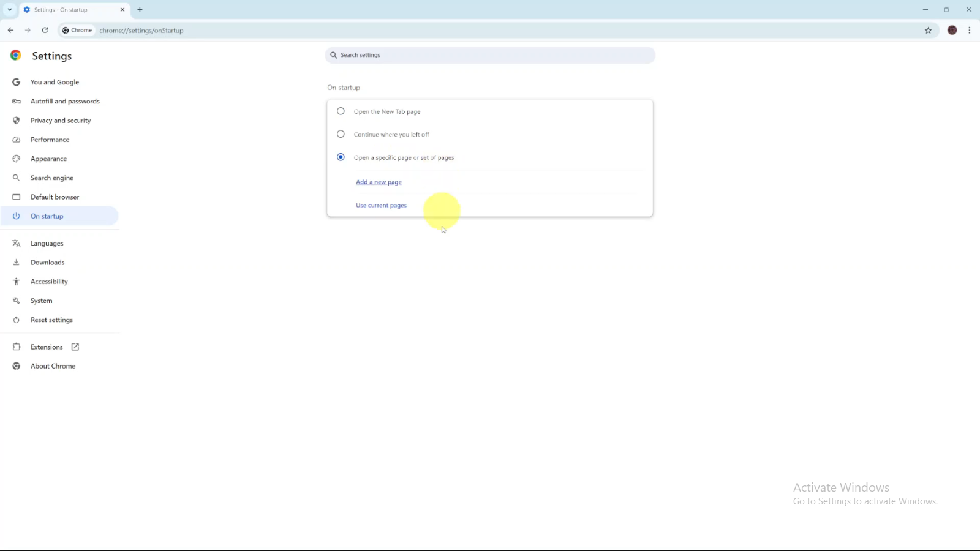Click the reset icon for Reset settings
Screen dimensions: 980x551
17,320
